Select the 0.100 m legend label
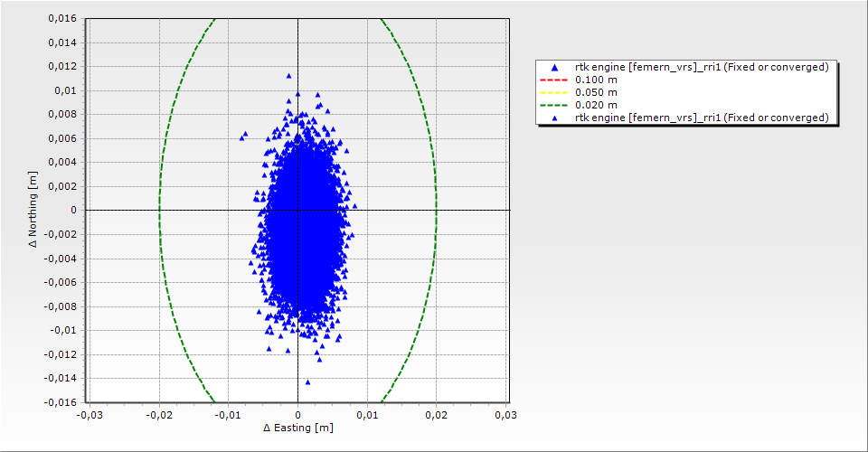The image size is (868, 452). click(x=596, y=80)
